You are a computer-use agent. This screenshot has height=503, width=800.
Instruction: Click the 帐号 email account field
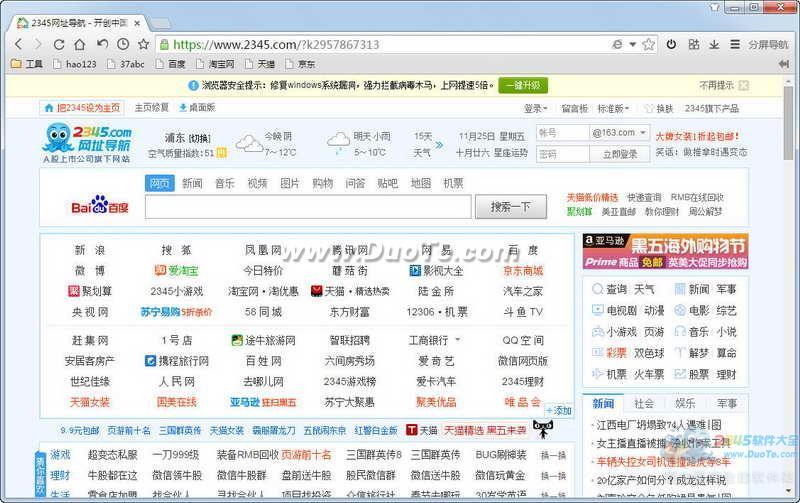(563, 133)
